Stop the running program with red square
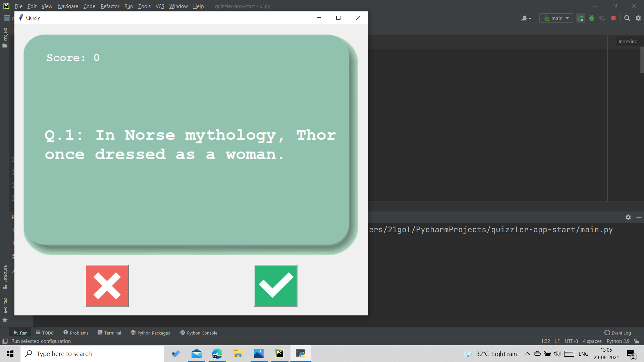 613,18
